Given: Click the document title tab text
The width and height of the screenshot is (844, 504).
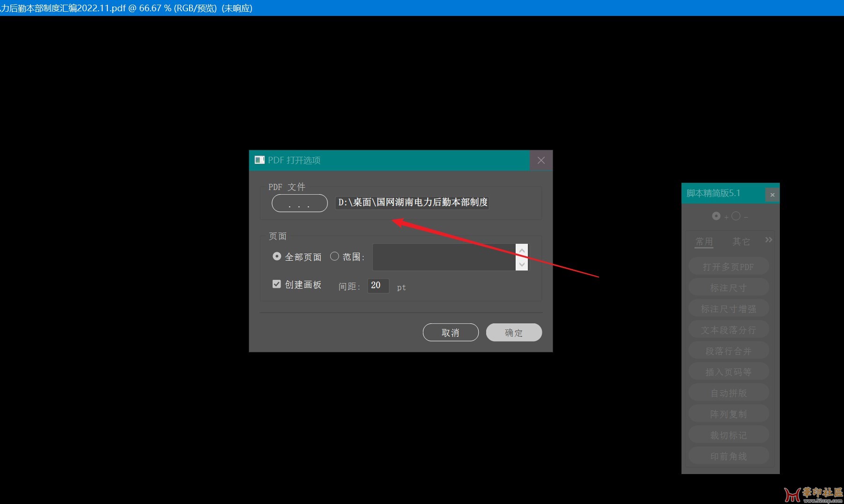Looking at the screenshot, I should tap(126, 8).
